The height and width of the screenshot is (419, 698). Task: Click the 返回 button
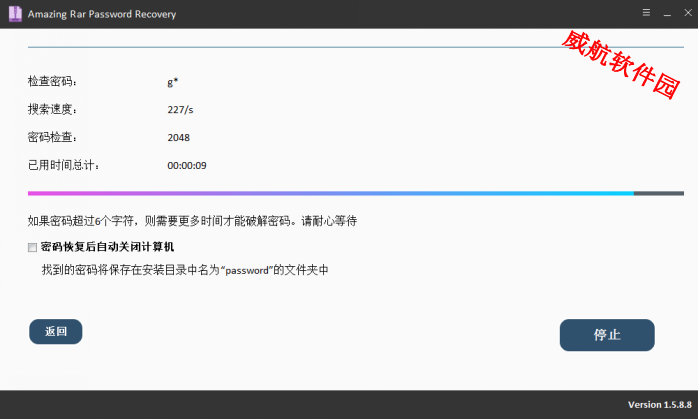[56, 331]
